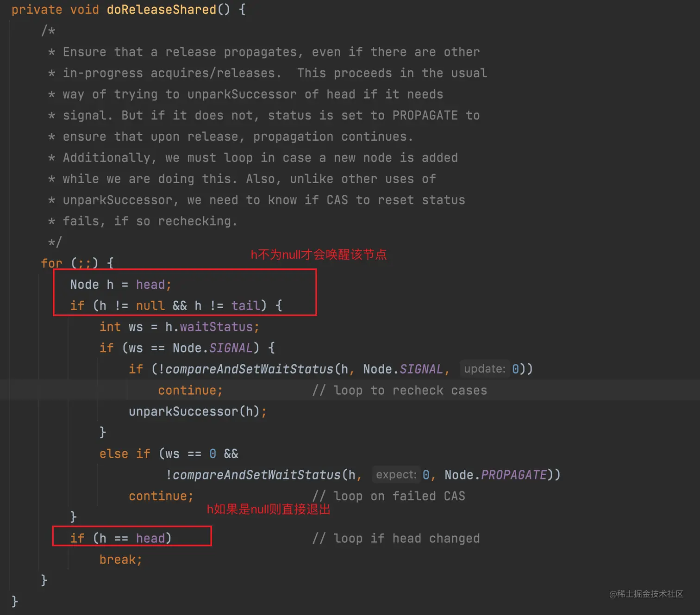The image size is (700, 615).
Task: Click 'CAS' in the comment 'need to know if CAS'
Action: pos(337,200)
